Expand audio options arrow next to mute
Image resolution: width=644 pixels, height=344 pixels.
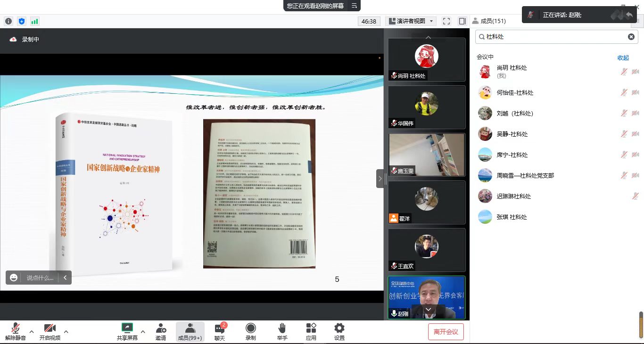tap(32, 331)
